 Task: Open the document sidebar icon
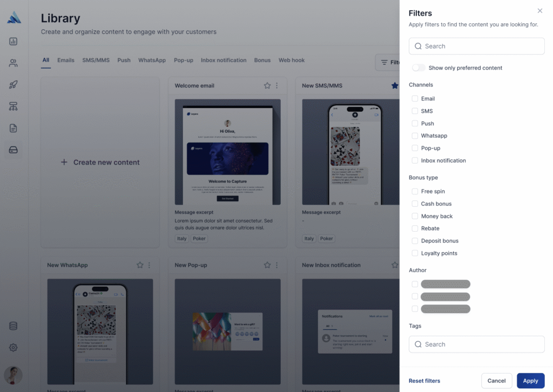click(x=13, y=129)
